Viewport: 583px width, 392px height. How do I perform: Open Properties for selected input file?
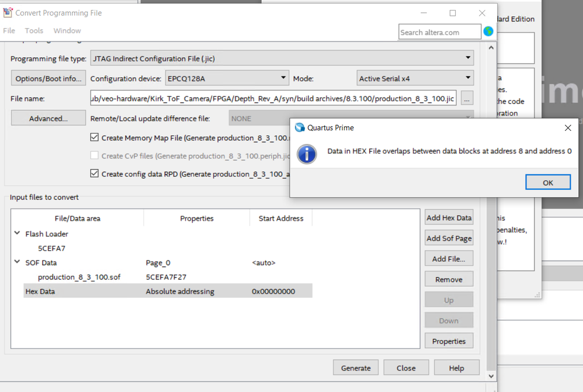pyautogui.click(x=449, y=341)
